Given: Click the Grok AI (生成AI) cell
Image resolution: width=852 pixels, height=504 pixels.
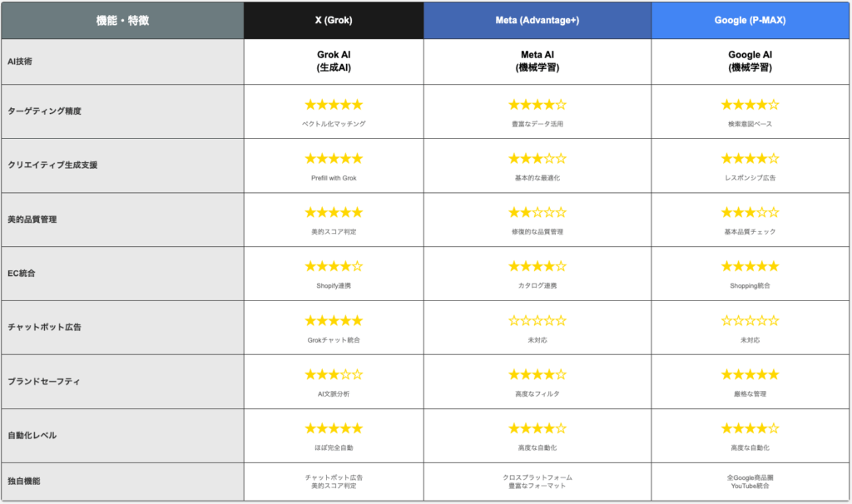Looking at the screenshot, I should coord(334,61).
